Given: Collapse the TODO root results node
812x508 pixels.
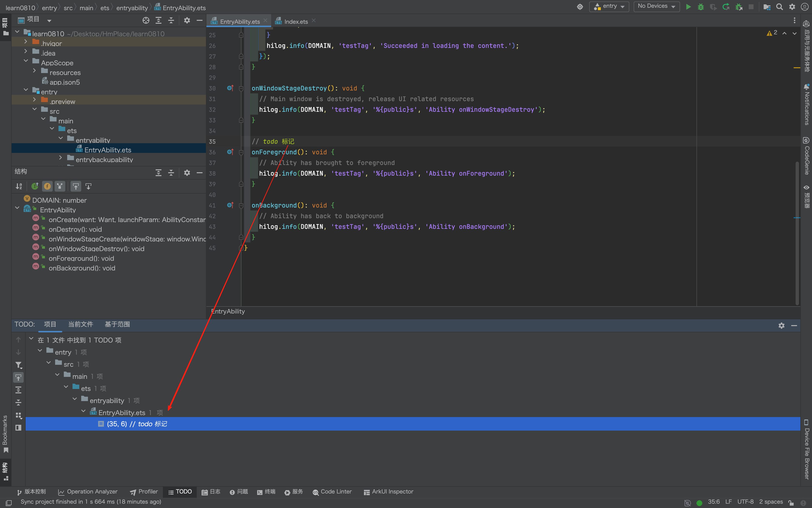Looking at the screenshot, I should pos(31,339).
